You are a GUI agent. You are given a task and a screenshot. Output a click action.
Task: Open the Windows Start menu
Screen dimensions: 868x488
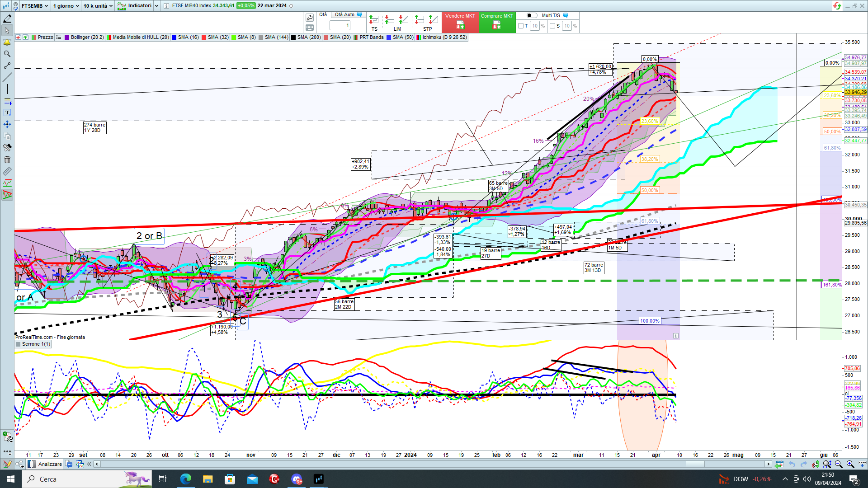[11, 479]
